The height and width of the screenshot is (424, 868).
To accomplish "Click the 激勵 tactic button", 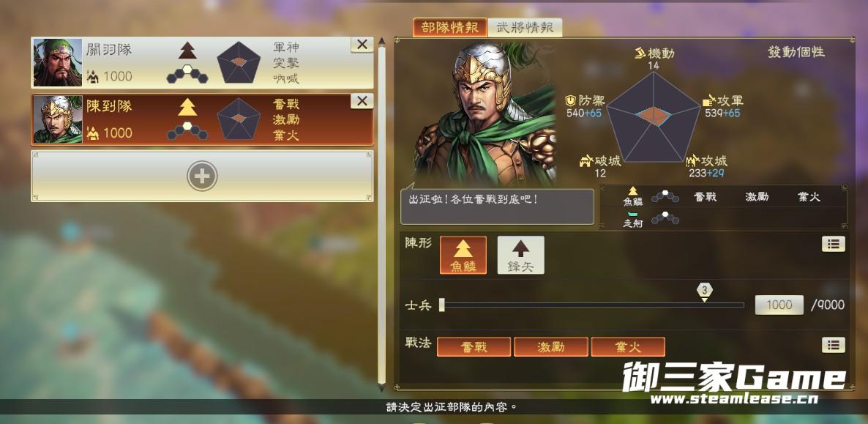I will pyautogui.click(x=551, y=347).
